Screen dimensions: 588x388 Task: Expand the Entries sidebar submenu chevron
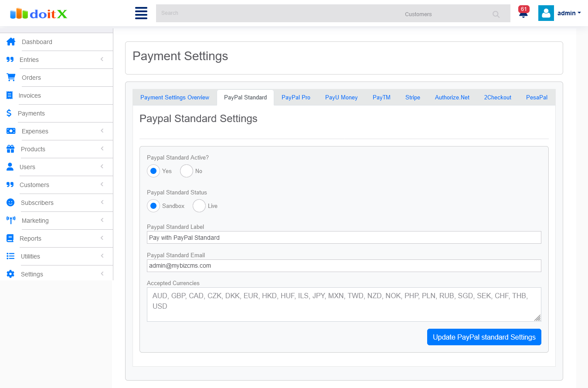[x=102, y=59]
